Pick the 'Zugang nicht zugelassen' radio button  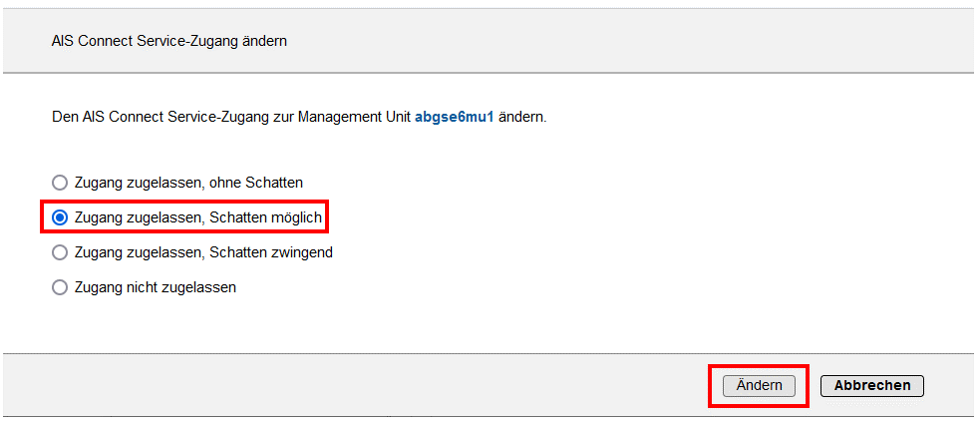point(60,287)
